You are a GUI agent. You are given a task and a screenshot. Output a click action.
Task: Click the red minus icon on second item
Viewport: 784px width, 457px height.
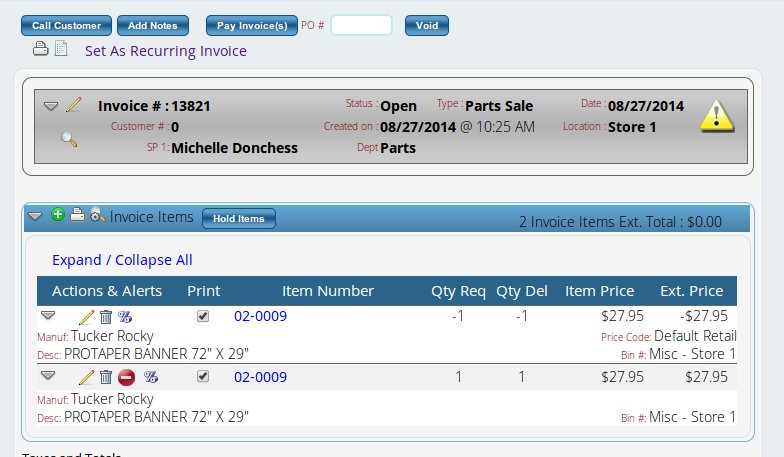[127, 377]
